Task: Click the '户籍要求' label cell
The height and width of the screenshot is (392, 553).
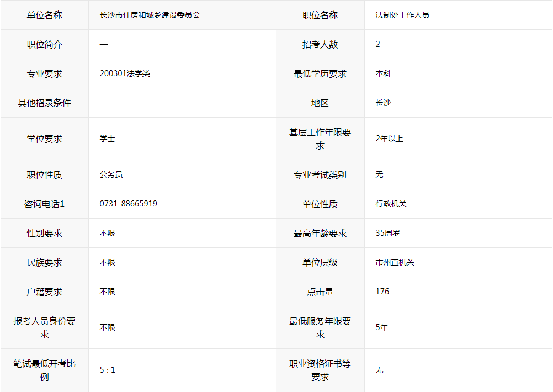Action: coord(45,292)
